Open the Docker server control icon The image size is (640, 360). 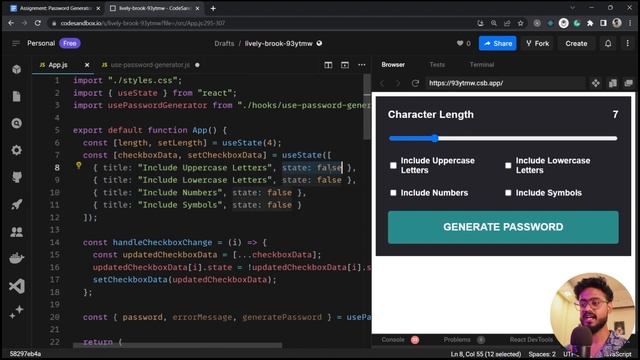pos(17,258)
